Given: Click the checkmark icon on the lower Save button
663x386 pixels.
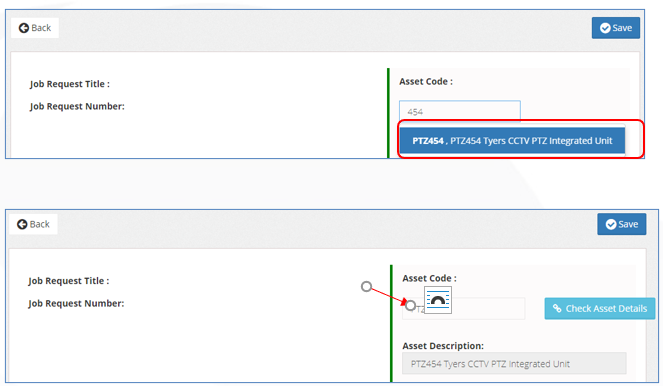Looking at the screenshot, I should pyautogui.click(x=611, y=224).
